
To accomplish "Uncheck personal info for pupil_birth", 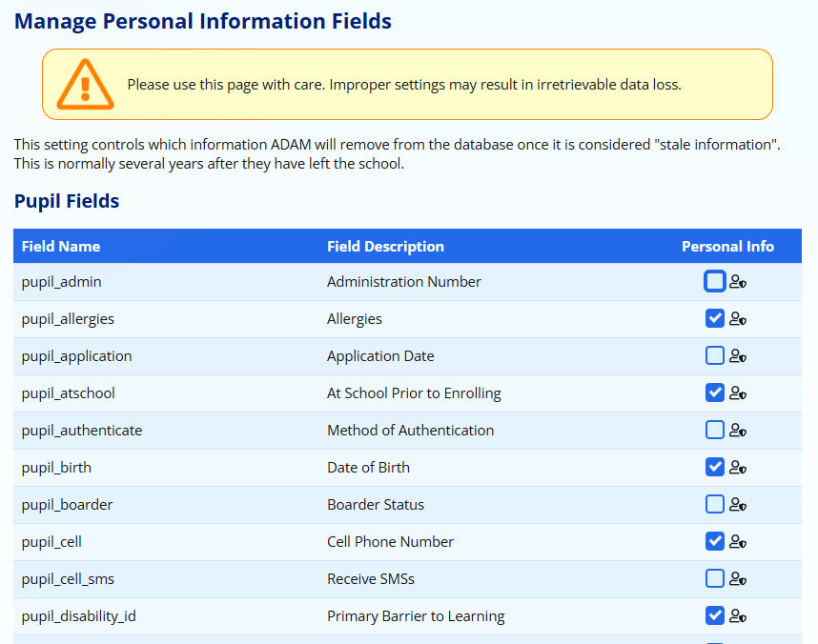I will (x=715, y=467).
